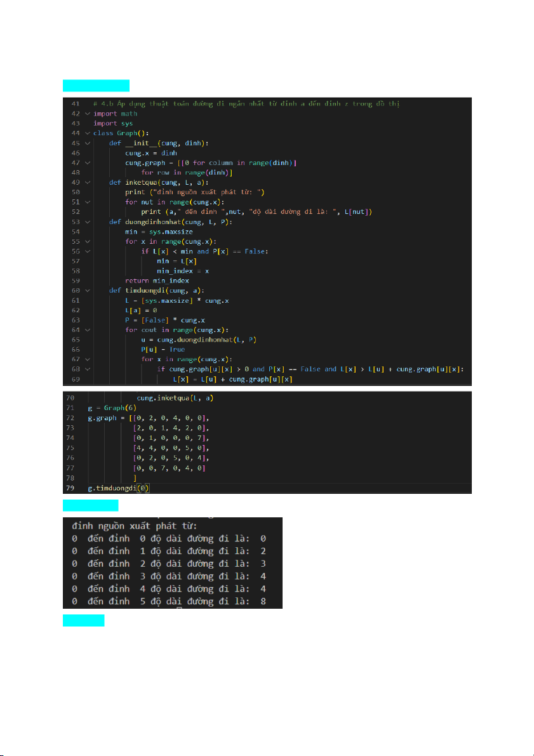Click matrix row '[0, 0, 7, 0, 4, 0]'

[170, 468]
